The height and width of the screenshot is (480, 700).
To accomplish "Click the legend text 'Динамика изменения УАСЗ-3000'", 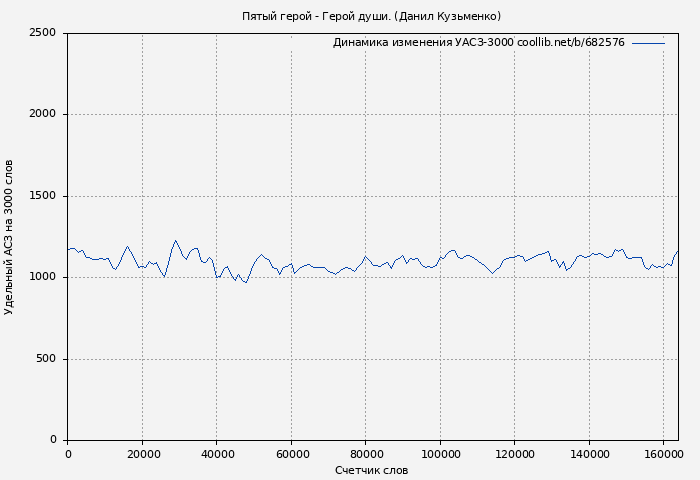I will coord(423,43).
